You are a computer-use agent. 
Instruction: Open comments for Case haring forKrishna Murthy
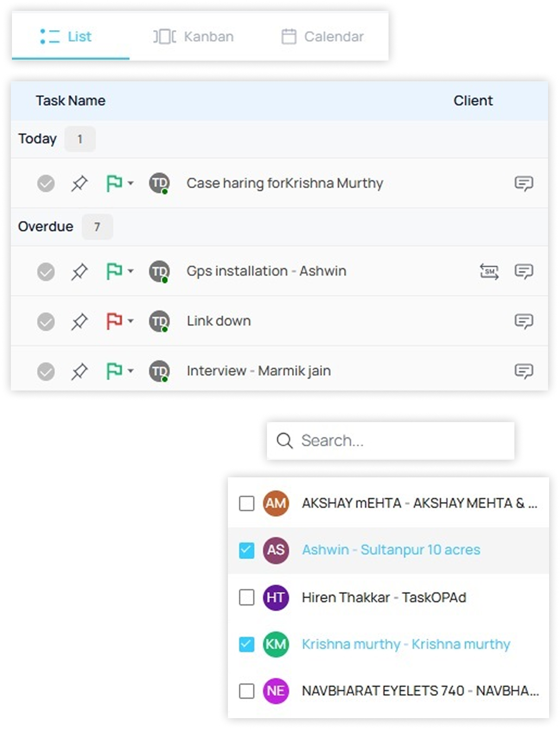pyautogui.click(x=524, y=184)
